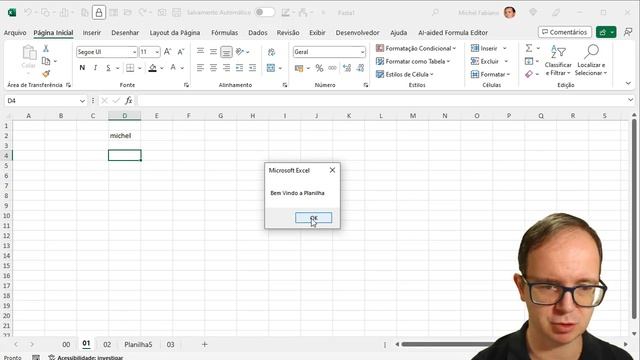Screen dimensions: 640x360
Task: Toggle the Salvamento Automático switch
Action: (x=264, y=12)
